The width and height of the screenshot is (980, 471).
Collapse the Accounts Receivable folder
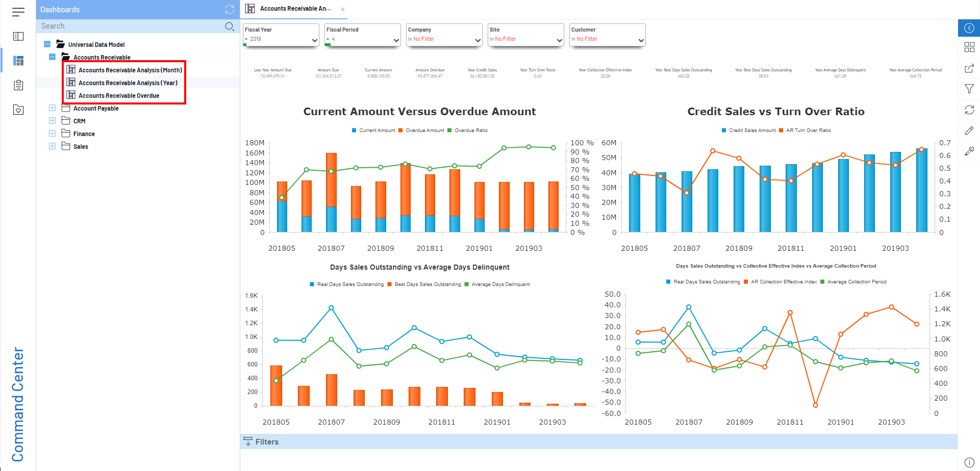(x=52, y=57)
